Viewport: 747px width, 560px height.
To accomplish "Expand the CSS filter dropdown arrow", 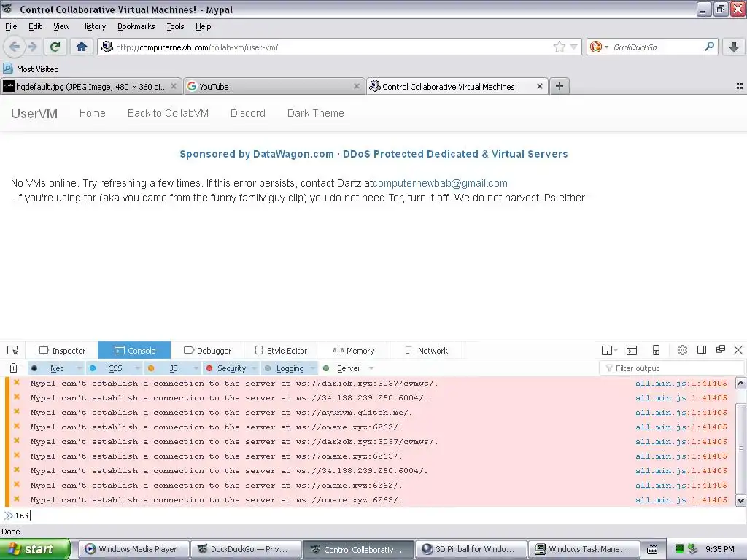I will pyautogui.click(x=137, y=368).
